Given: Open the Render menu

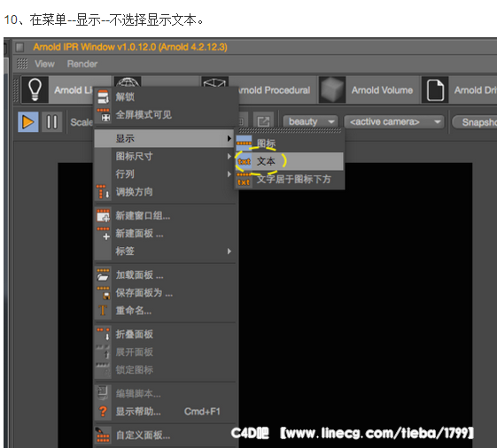Looking at the screenshot, I should [x=82, y=64].
